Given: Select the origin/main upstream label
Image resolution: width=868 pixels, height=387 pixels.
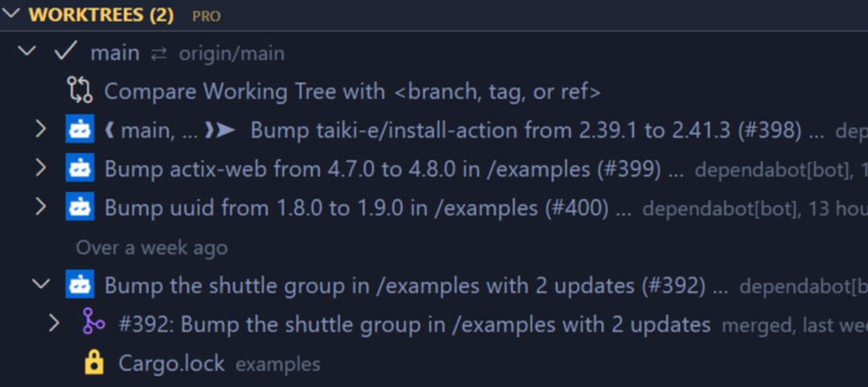Looking at the screenshot, I should [231, 54].
